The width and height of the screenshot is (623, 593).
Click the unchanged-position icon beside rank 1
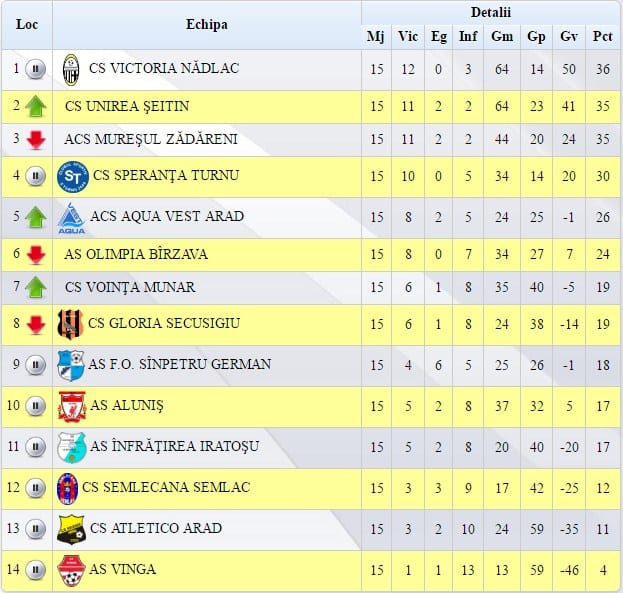click(35, 69)
